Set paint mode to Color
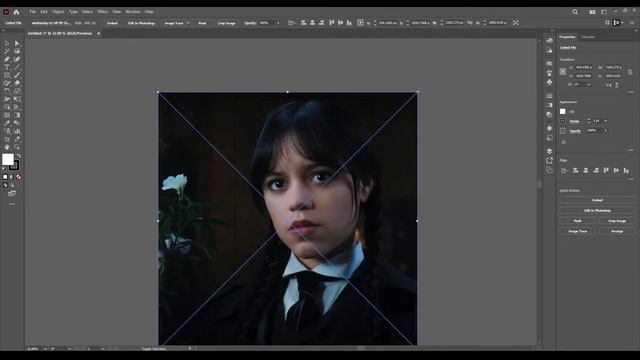 coord(5,177)
